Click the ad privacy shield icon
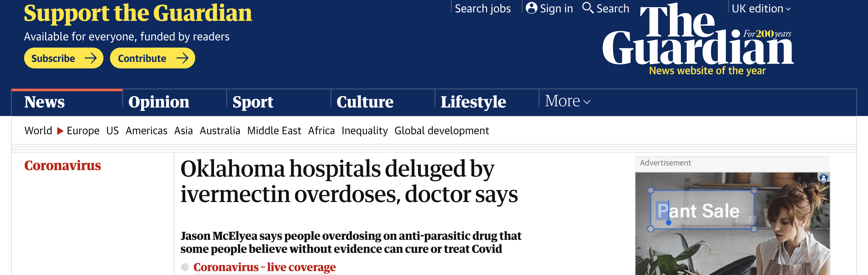This screenshot has height=275, width=868. pos(823,178)
